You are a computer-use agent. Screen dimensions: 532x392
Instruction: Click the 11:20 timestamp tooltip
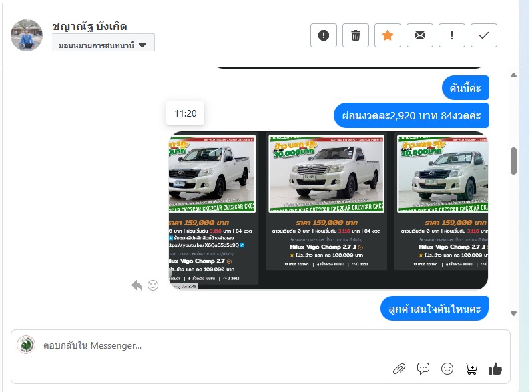point(186,113)
